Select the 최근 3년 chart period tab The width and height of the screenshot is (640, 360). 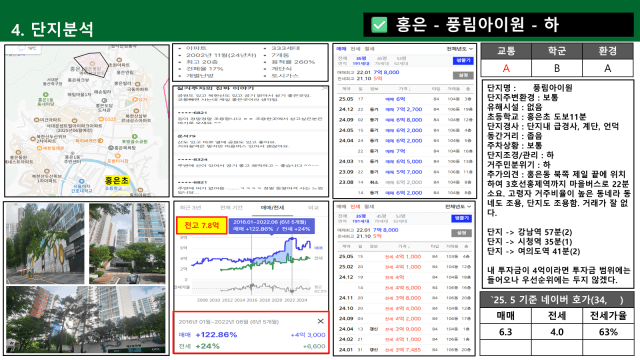(191, 208)
